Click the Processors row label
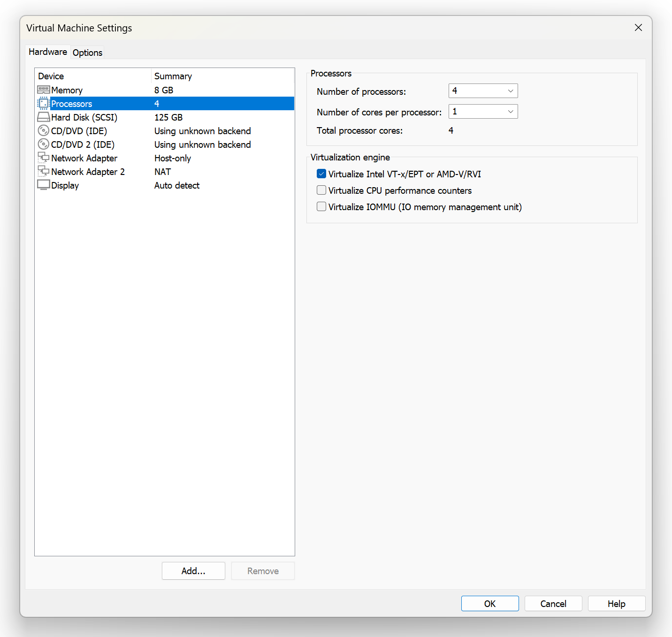 point(71,104)
